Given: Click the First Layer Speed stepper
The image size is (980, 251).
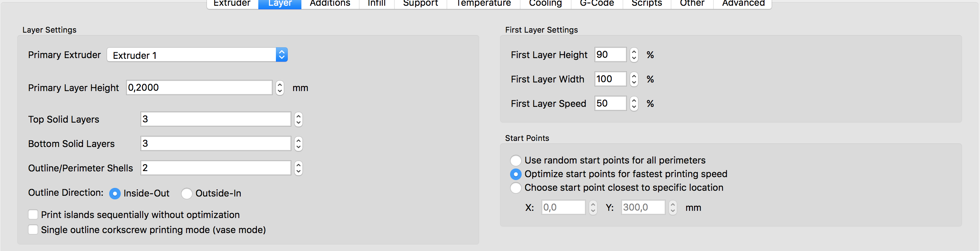Looking at the screenshot, I should [x=633, y=103].
